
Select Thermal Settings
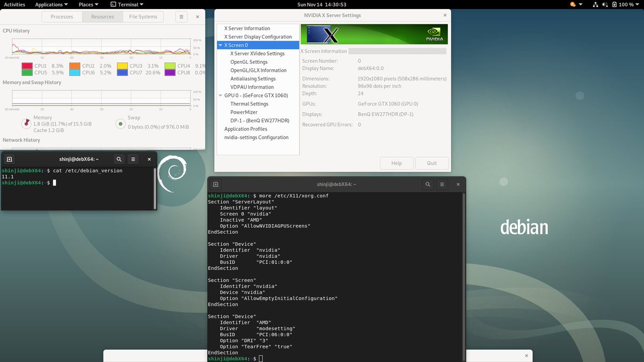[x=249, y=104]
